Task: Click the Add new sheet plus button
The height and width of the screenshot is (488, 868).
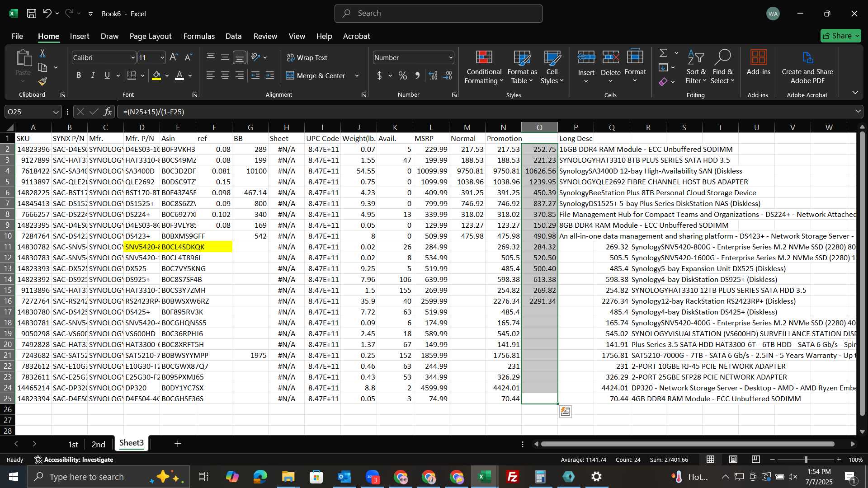Action: coord(178,444)
